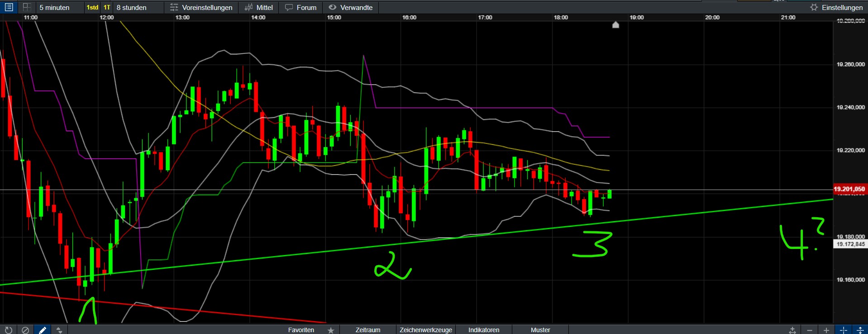Open the Indikatoren menu
Image resolution: width=868 pixels, height=334 pixels.
[484, 330]
